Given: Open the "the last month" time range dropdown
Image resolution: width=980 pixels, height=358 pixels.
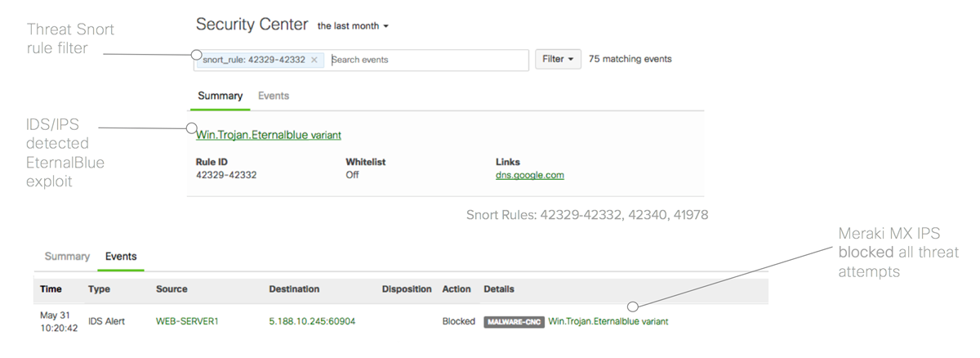Looking at the screenshot, I should 353,26.
